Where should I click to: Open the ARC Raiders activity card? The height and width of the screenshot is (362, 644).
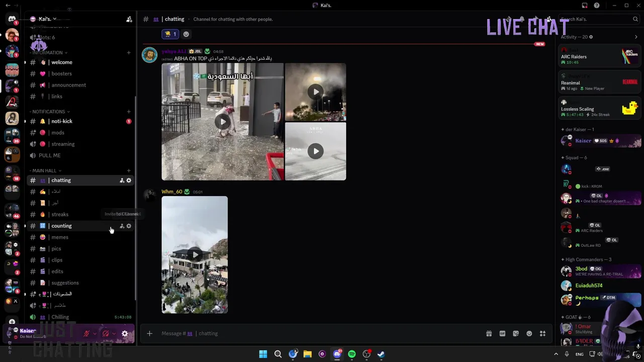tap(600, 56)
